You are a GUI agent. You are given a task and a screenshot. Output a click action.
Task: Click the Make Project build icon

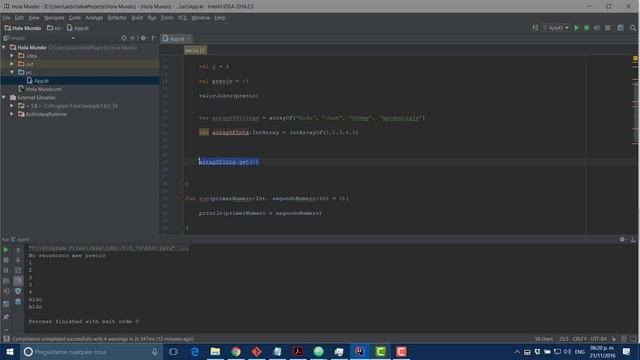pos(535,28)
